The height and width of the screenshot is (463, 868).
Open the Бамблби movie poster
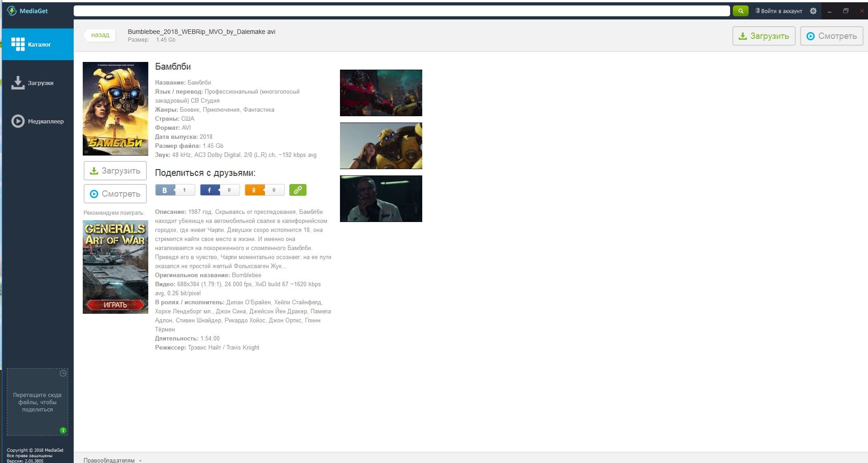[115, 109]
